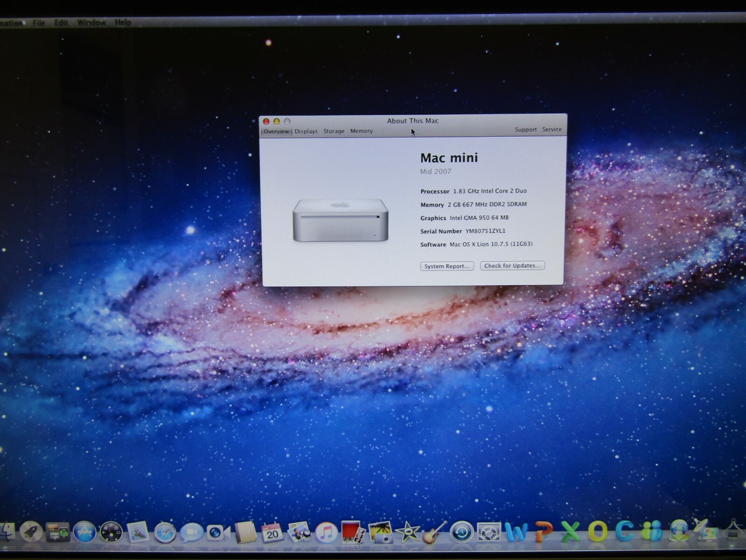
Task: Select the Overview tab
Action: [276, 132]
